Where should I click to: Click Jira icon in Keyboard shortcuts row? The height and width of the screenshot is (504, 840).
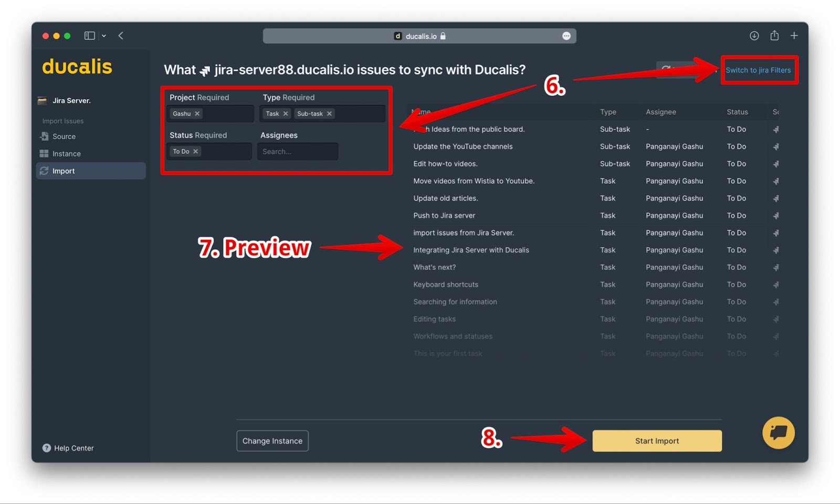(776, 285)
